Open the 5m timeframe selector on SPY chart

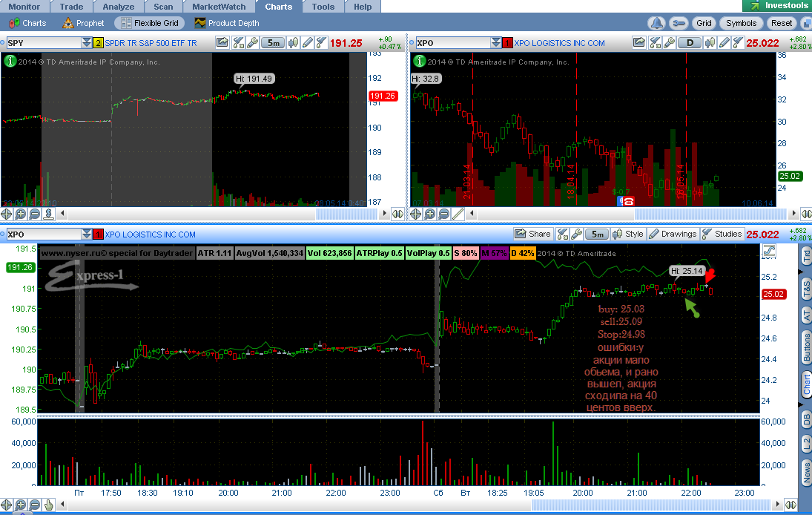274,42
